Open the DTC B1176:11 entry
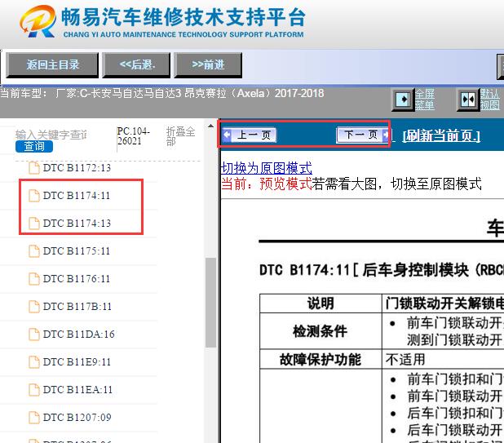The image size is (504, 443). (77, 278)
